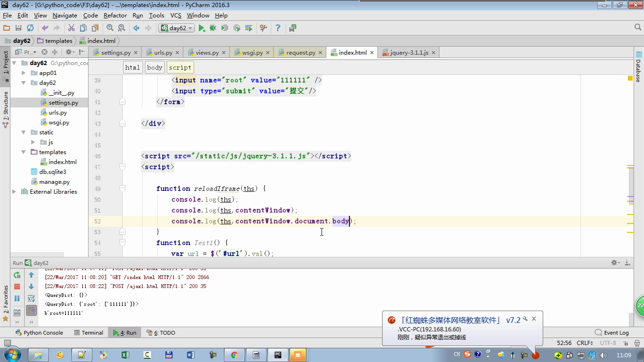Open Replace with the magnifier-A icon
644x362 pixels.
point(121,28)
